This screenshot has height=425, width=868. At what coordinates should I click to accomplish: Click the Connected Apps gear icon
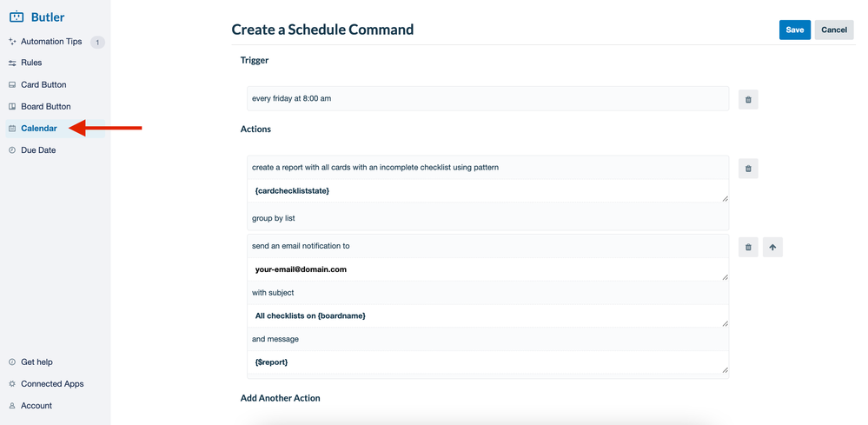[x=12, y=383]
